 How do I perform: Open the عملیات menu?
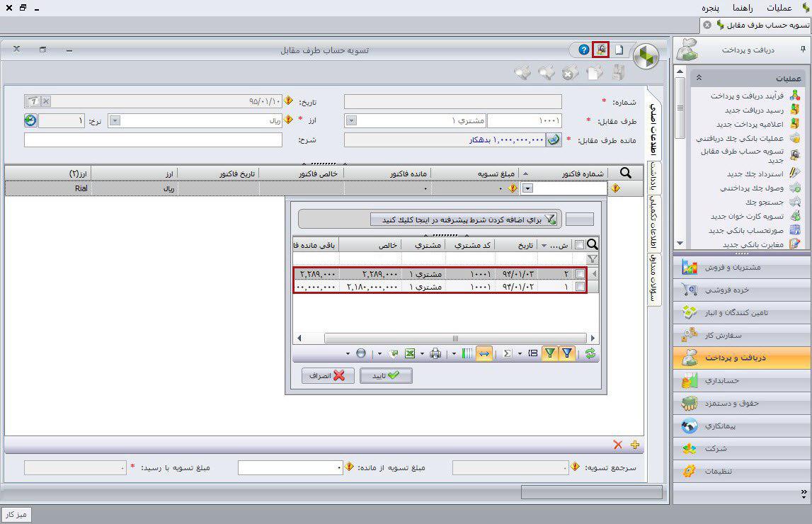[x=779, y=8]
